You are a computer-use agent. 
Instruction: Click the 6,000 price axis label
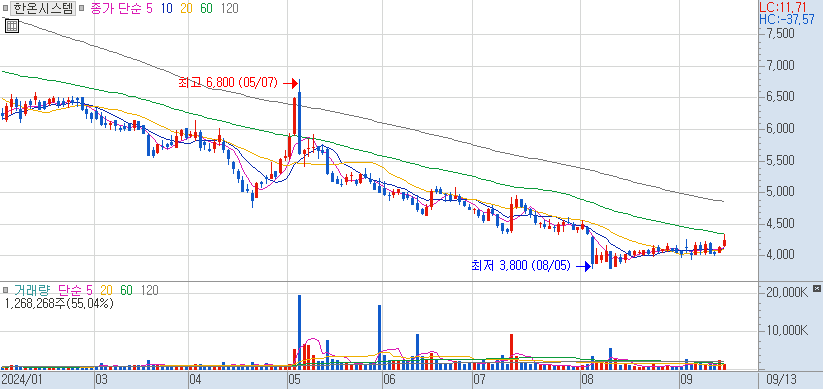(x=781, y=129)
